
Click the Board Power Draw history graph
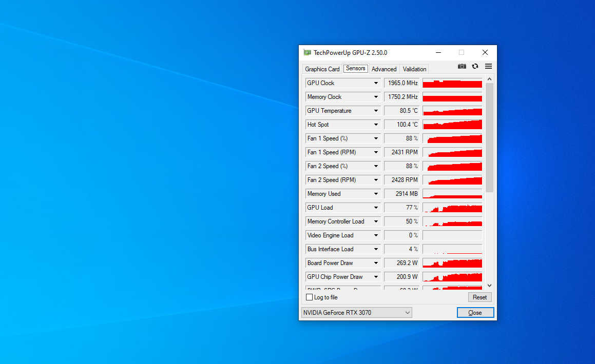[452, 263]
